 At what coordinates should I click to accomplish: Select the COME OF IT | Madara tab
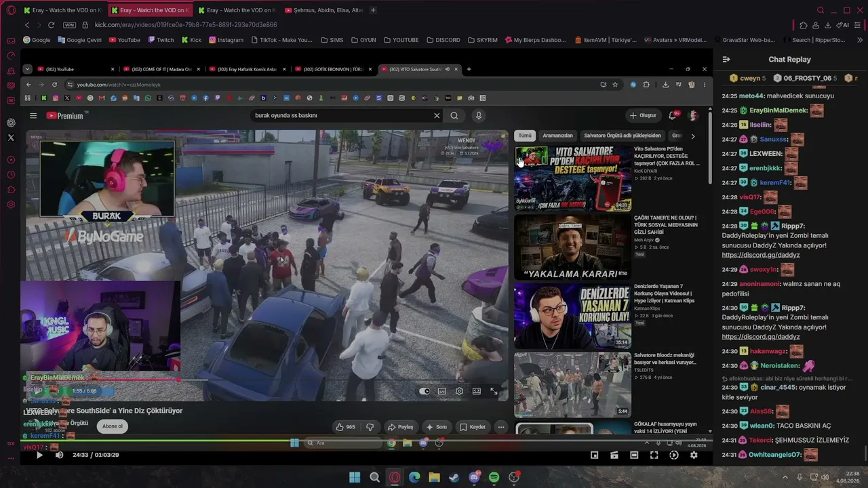point(161,69)
